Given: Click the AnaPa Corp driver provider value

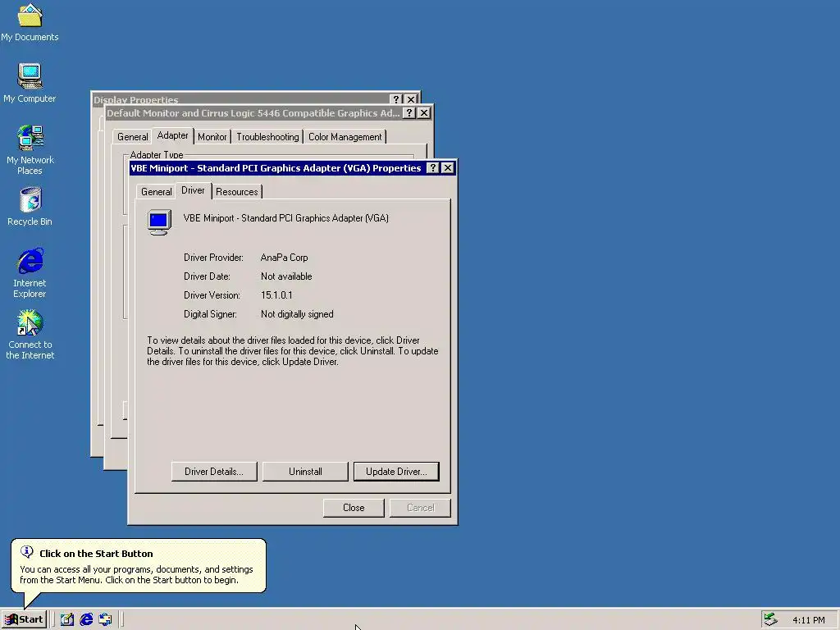Looking at the screenshot, I should (284, 257).
